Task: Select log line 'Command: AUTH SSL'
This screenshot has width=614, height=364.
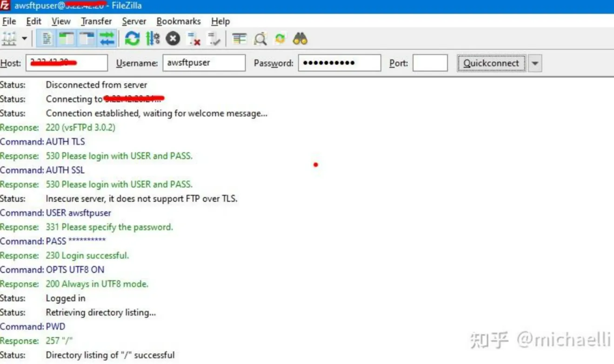Action: [x=42, y=170]
